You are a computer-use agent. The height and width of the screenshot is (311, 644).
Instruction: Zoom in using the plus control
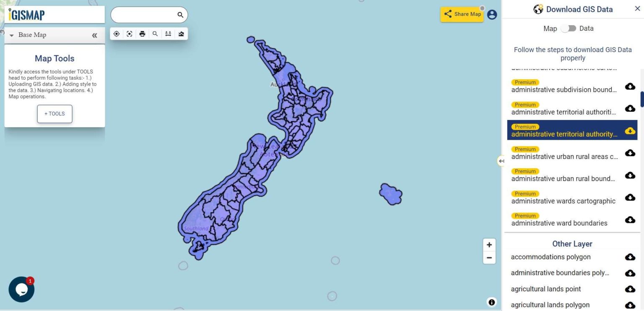coord(489,244)
